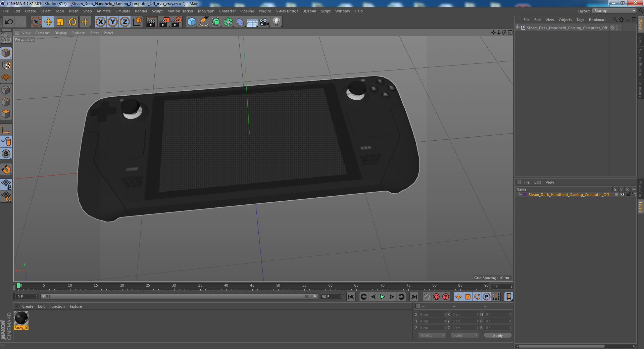Open the Layout Startup dropdown
The width and height of the screenshot is (644, 349).
614,11
